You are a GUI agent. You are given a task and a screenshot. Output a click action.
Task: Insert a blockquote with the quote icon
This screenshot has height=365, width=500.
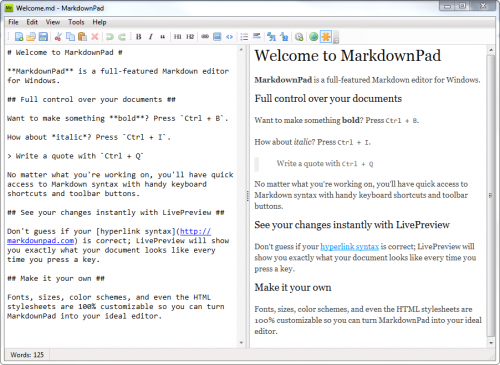pyautogui.click(x=162, y=37)
